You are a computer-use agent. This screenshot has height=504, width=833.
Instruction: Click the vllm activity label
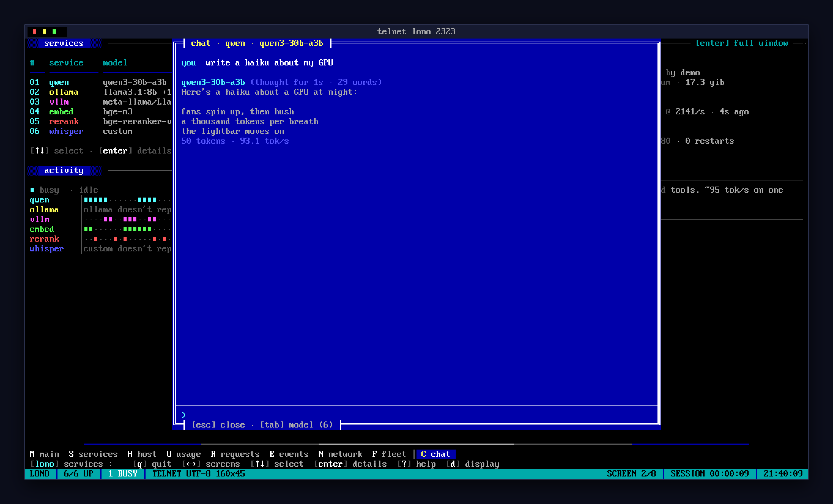pyautogui.click(x=39, y=219)
